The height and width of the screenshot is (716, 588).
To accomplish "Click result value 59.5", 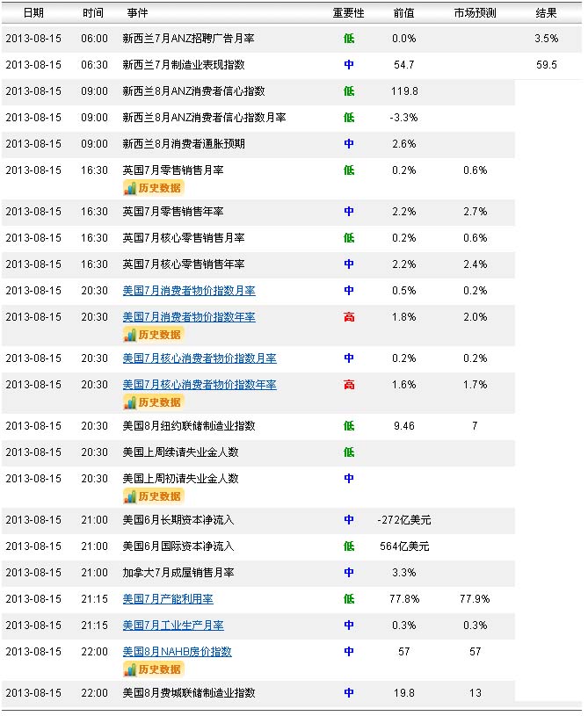I will click(547, 65).
